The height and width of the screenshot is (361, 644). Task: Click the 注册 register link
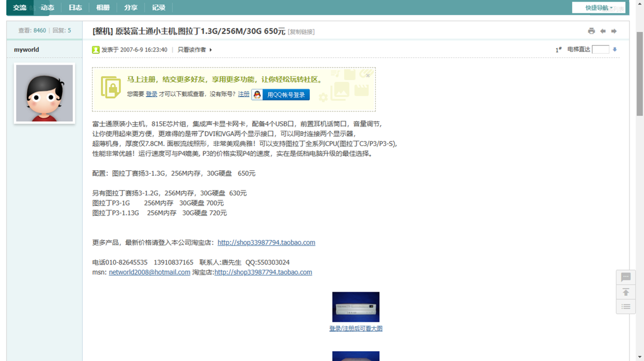[244, 94]
